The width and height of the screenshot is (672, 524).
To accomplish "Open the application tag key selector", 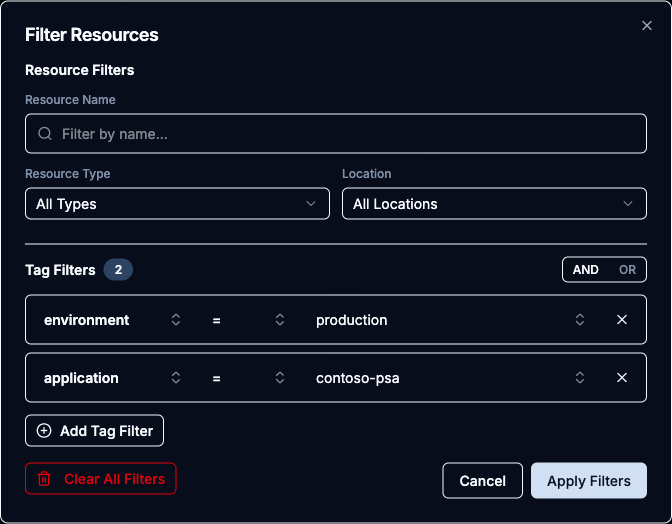I will pos(112,378).
